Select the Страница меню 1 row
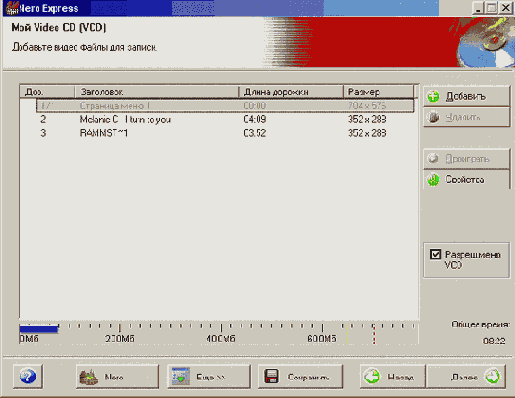 [x=225, y=106]
